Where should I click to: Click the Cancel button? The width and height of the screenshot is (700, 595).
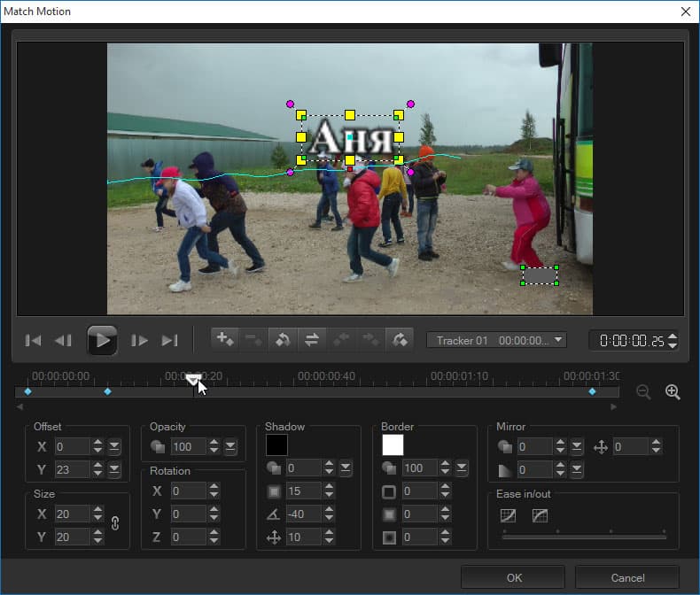(626, 577)
